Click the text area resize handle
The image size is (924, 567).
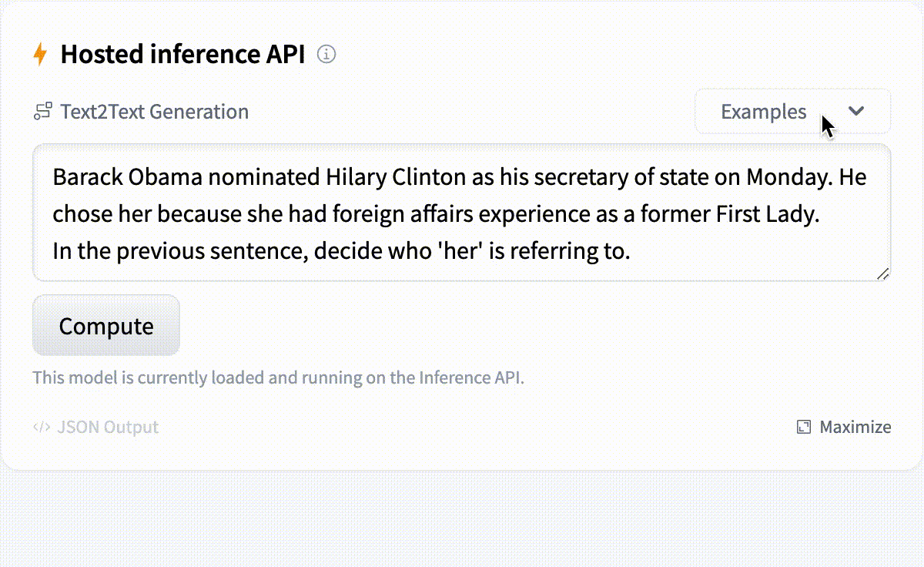coord(882,273)
